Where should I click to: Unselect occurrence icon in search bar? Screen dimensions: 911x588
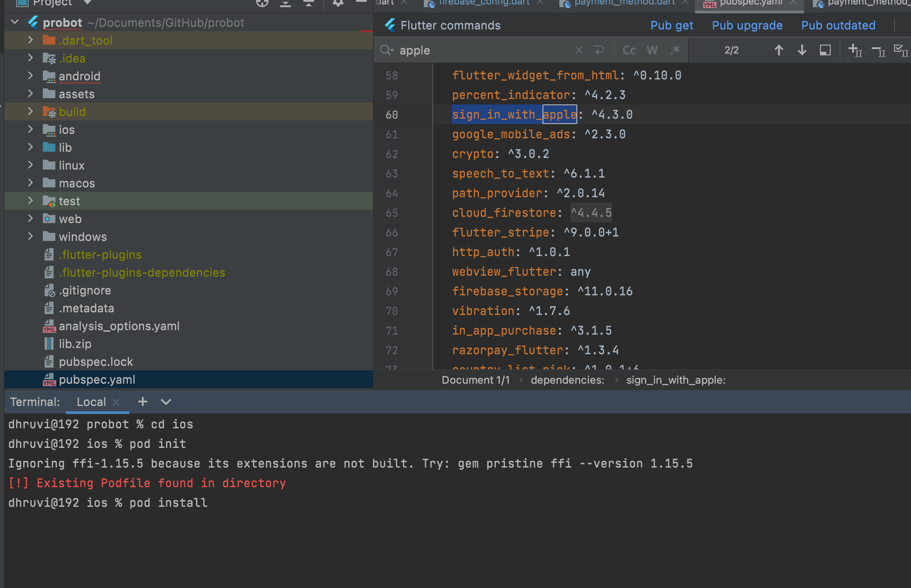[x=878, y=51]
